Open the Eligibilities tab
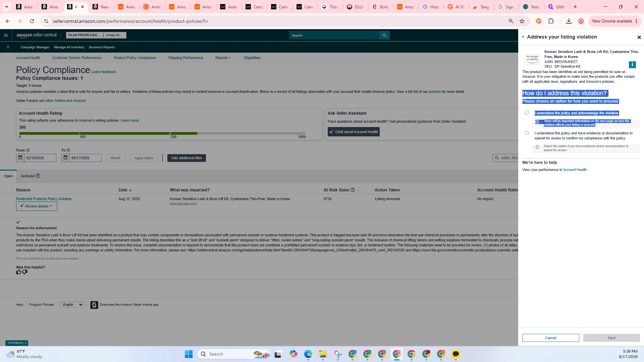This screenshot has width=644, height=362. pos(252,58)
